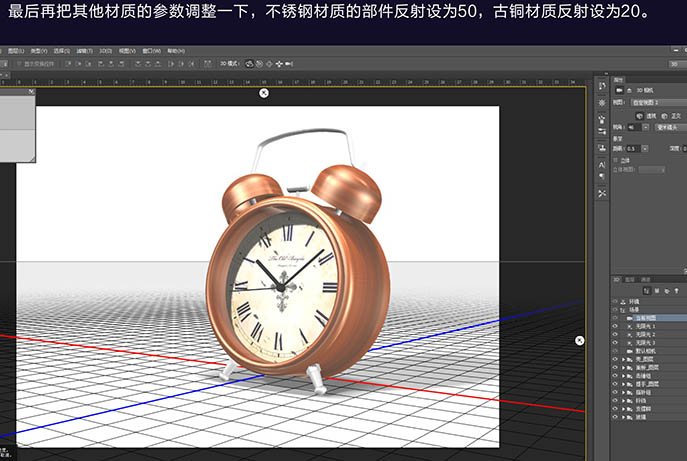687x461 pixels.
Task: Open the 视角 value stepper arrow
Action: 645,127
